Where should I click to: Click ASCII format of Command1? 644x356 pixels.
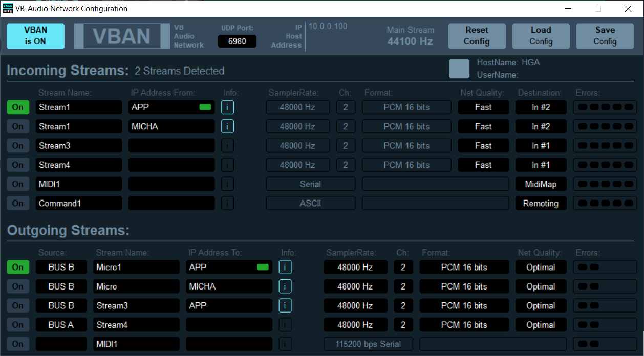coord(311,203)
